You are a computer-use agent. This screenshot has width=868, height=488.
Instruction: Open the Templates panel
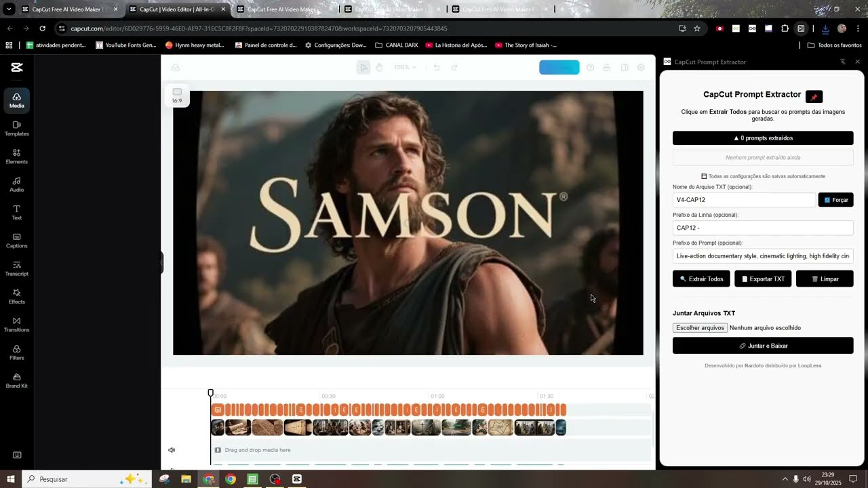(17, 129)
